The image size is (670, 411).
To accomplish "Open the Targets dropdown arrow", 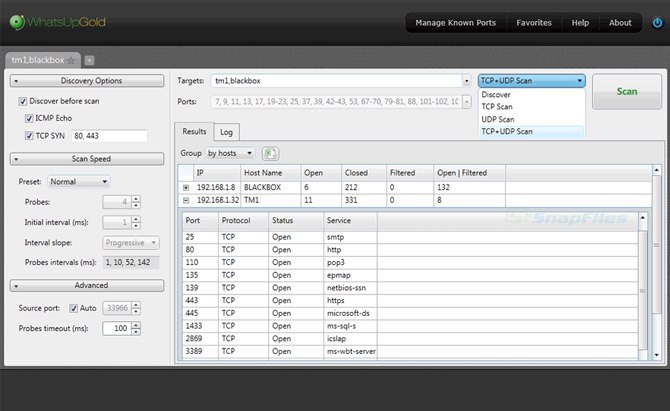I will tap(466, 81).
